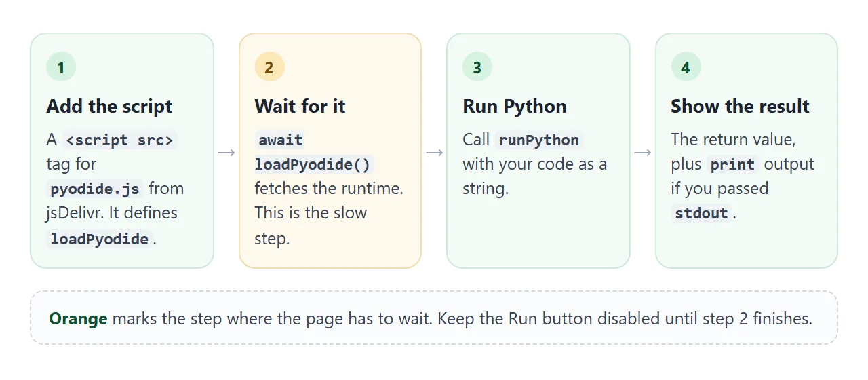Click "loadPyodide" code in Add the script card
The width and height of the screenshot is (868, 380).
pos(99,239)
